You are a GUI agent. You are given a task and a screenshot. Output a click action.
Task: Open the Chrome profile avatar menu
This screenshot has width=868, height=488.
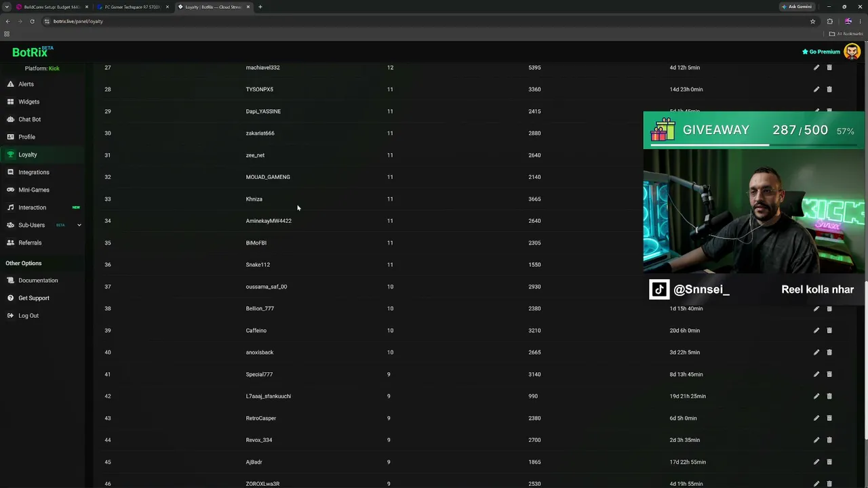(848, 21)
